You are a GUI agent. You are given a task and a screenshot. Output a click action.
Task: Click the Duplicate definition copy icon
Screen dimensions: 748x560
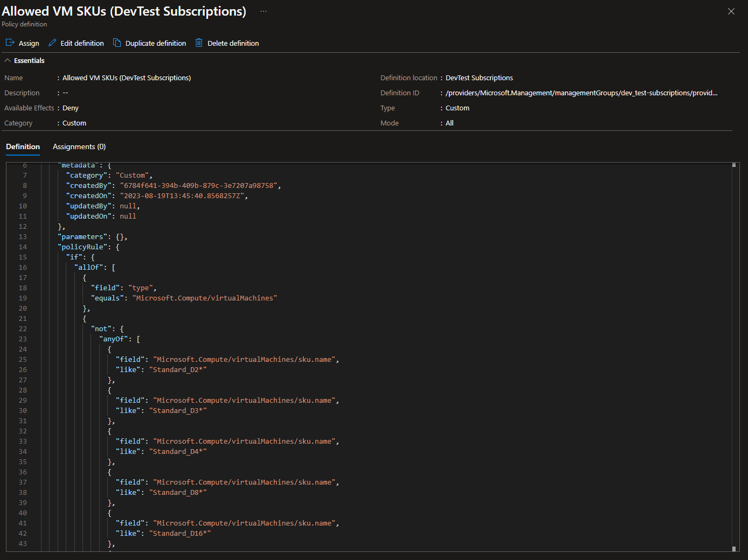click(x=117, y=43)
